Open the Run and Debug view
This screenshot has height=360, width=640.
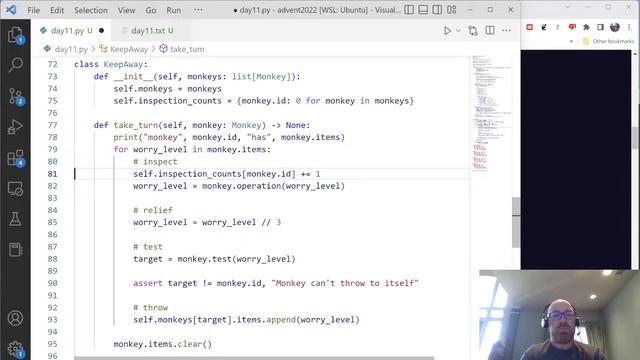pos(16,127)
